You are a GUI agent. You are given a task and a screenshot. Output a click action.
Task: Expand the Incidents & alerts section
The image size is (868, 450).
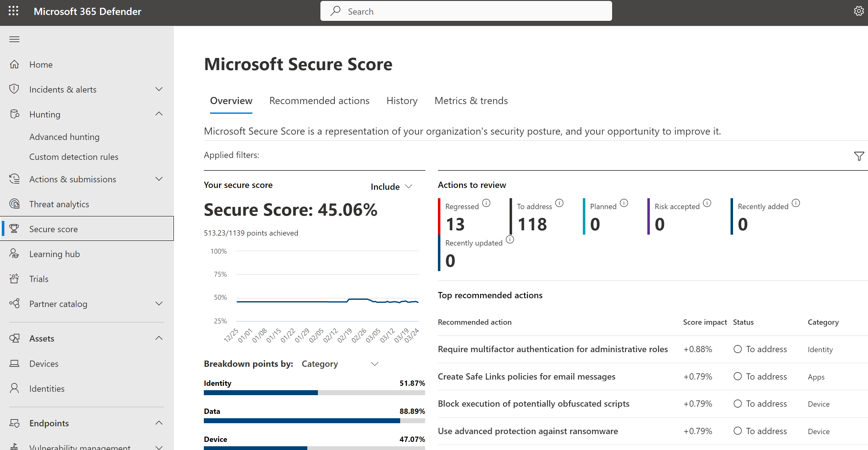point(159,89)
